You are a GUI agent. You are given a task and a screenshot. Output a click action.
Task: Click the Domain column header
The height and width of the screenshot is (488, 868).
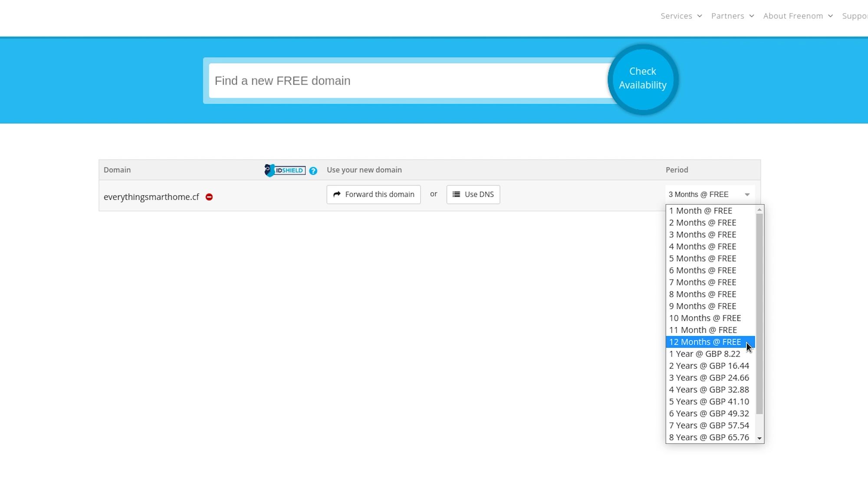click(117, 170)
